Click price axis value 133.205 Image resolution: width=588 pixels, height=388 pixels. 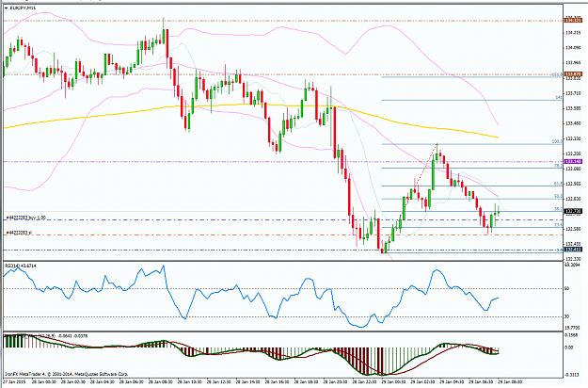(573, 154)
